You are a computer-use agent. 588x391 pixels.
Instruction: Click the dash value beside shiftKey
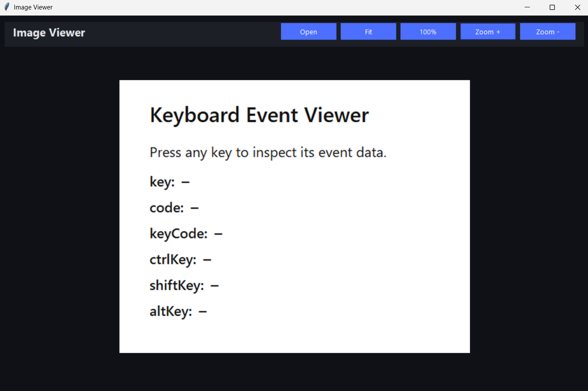click(x=215, y=285)
